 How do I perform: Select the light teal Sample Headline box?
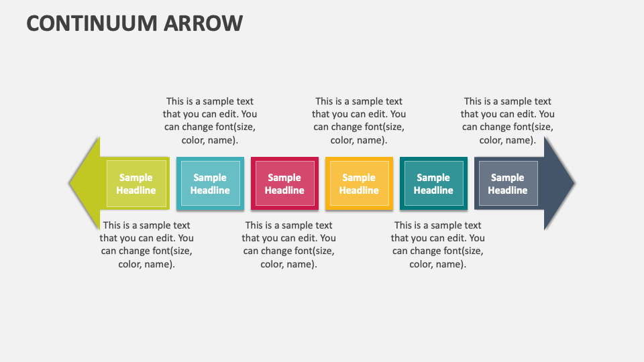210,184
